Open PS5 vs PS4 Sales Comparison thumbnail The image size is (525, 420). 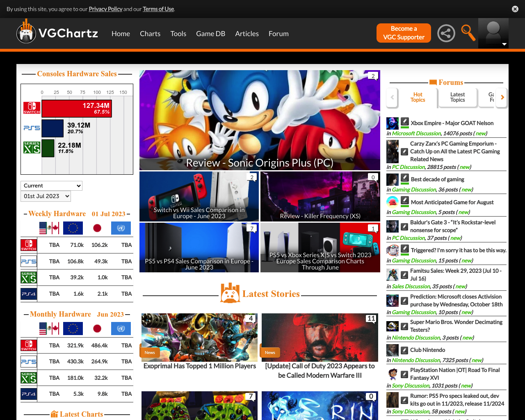click(x=199, y=247)
